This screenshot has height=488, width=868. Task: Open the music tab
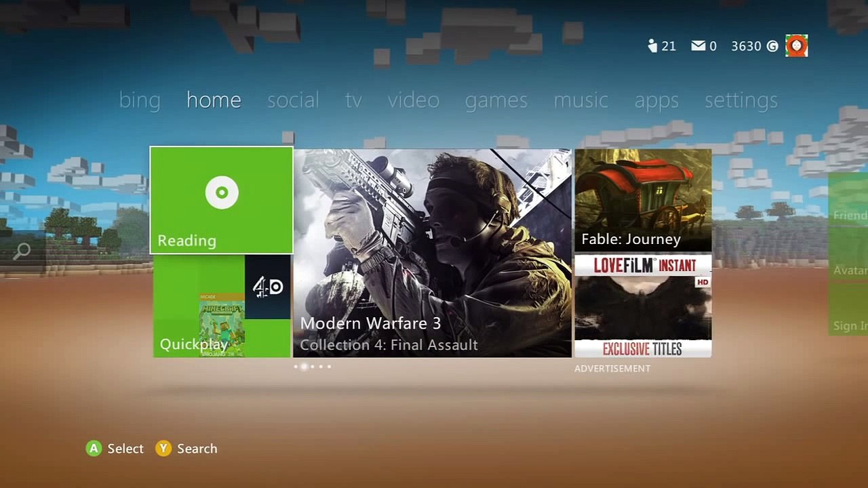pos(581,100)
